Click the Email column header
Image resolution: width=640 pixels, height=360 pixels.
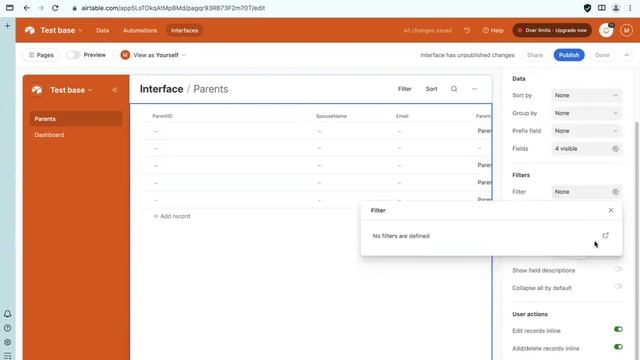[402, 116]
